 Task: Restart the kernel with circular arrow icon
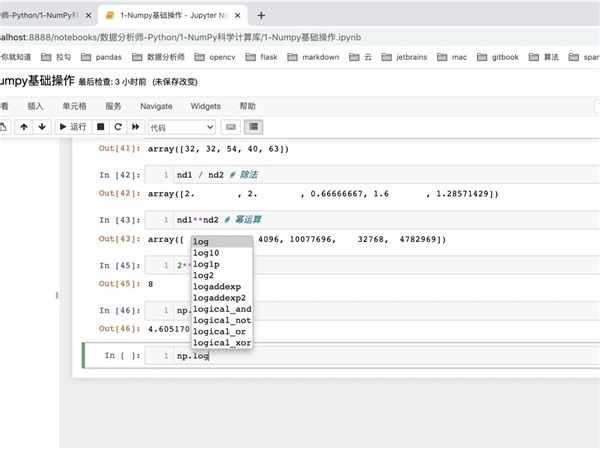click(118, 127)
